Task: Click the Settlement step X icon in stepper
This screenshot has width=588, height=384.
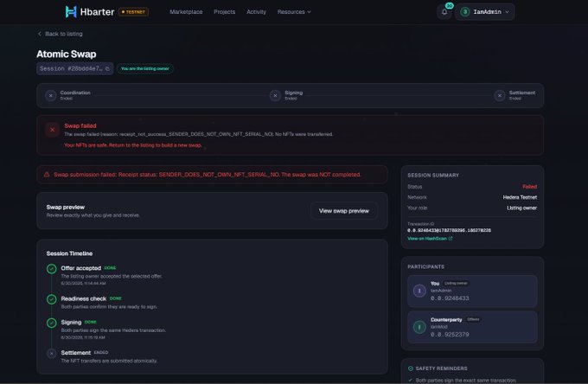Action: tap(500, 96)
